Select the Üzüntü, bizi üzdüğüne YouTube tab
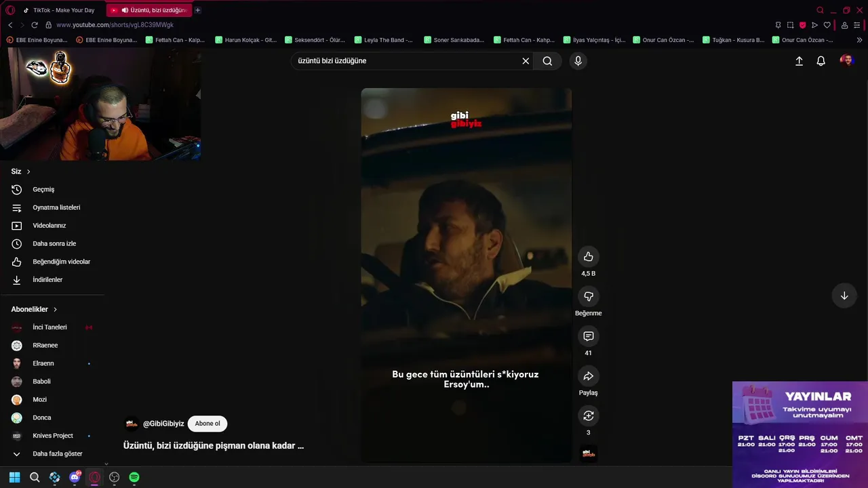The height and width of the screenshot is (488, 868). click(x=149, y=10)
